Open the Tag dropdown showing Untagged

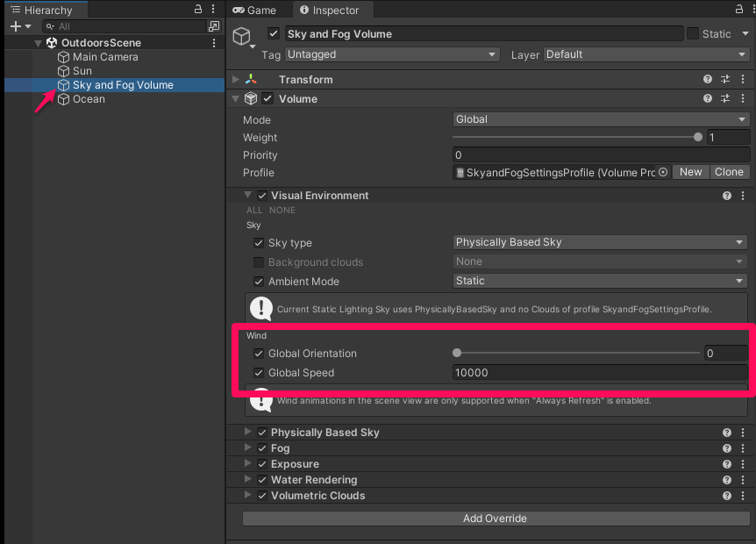[x=390, y=54]
